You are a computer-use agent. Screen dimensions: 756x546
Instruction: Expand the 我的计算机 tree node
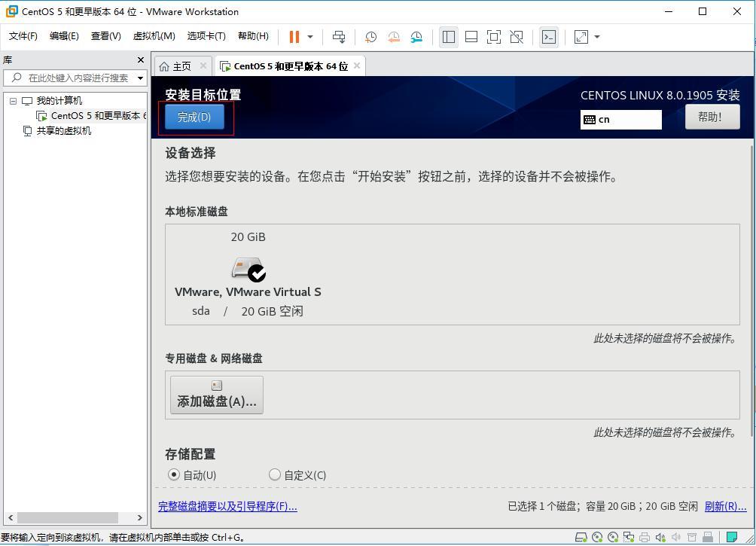[x=12, y=100]
